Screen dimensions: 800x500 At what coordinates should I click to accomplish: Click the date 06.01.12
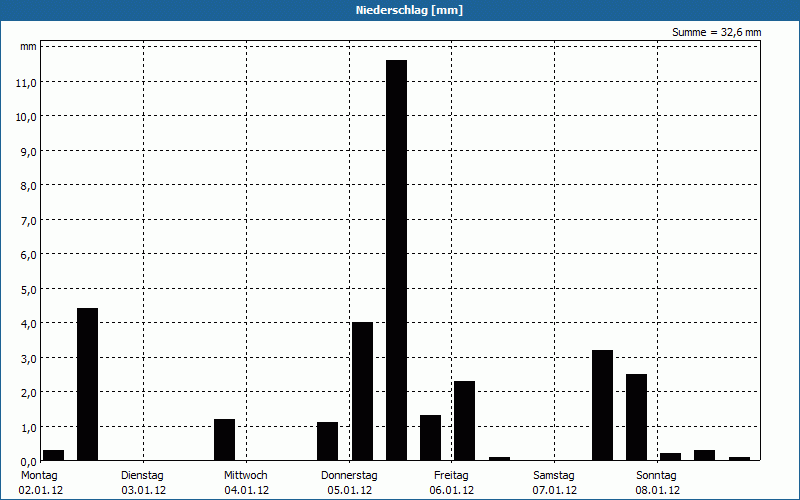click(x=452, y=491)
